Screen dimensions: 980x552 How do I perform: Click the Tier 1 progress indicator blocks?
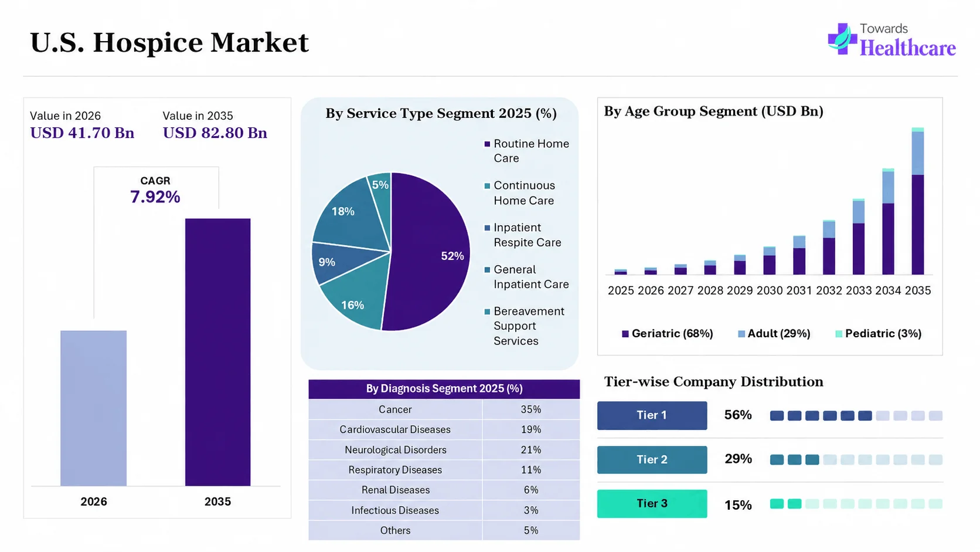[856, 416]
